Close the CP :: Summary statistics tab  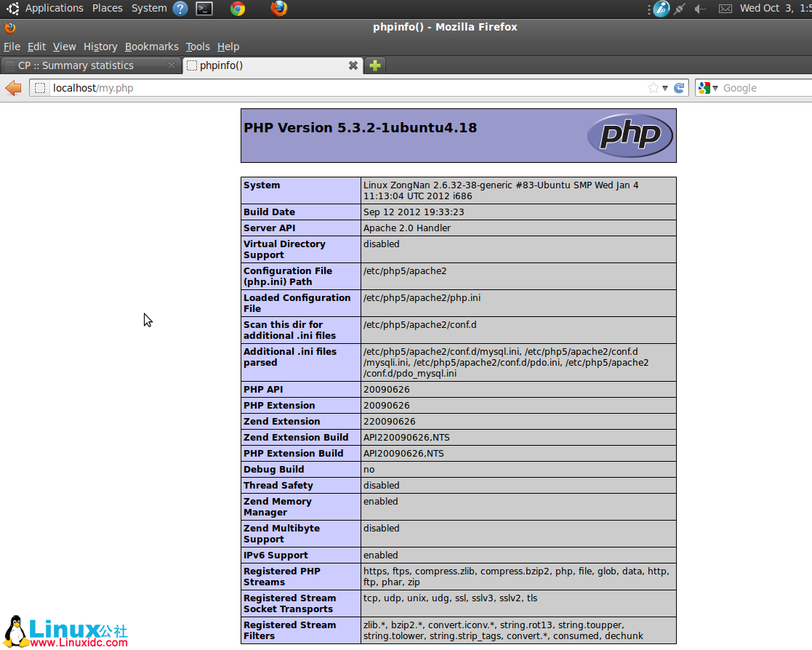(x=172, y=65)
